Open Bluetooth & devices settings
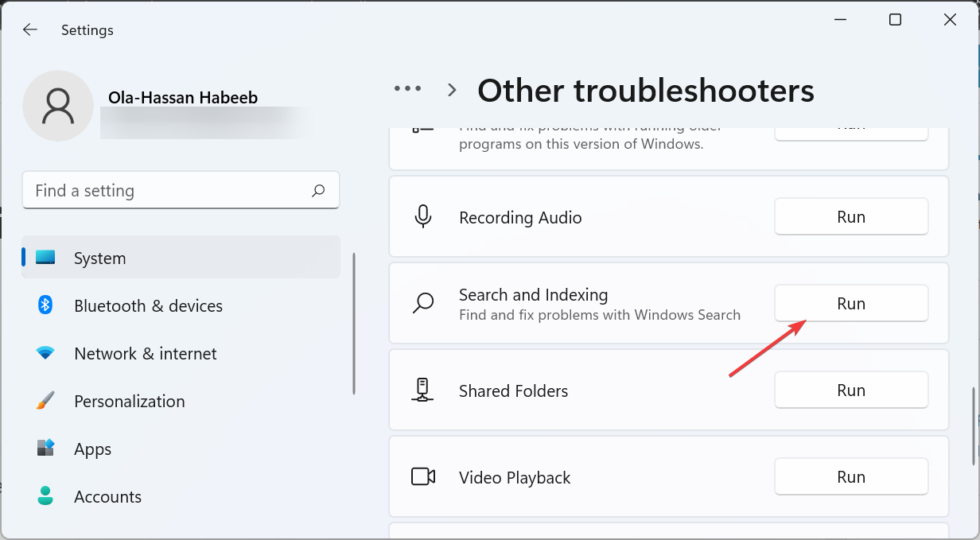Screen dimensions: 980x540 pos(181,305)
